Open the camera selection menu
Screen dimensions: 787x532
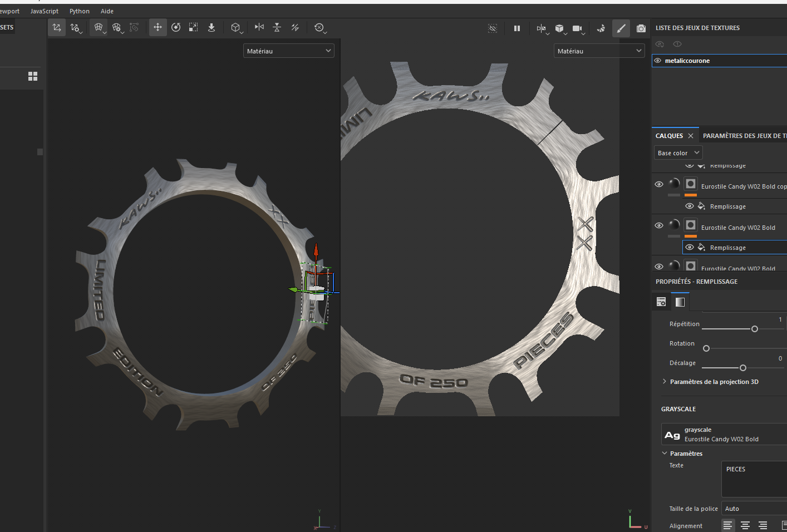[578, 28]
